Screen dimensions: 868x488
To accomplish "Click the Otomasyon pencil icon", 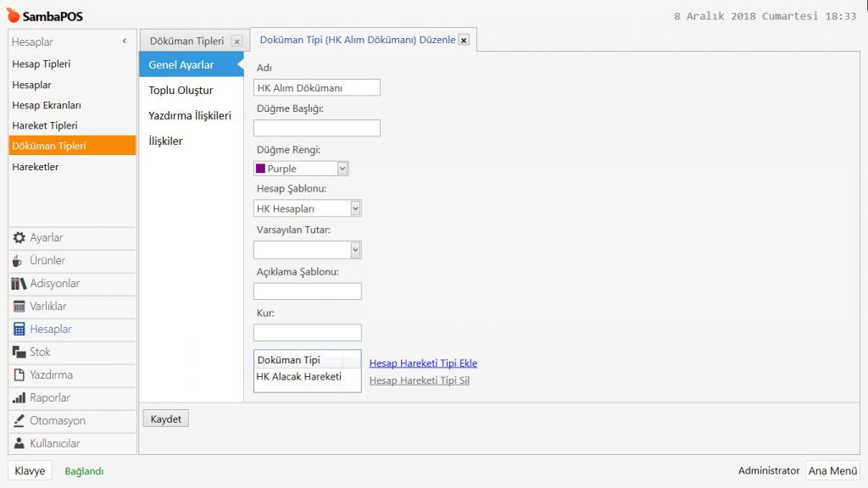I will pyautogui.click(x=19, y=421).
